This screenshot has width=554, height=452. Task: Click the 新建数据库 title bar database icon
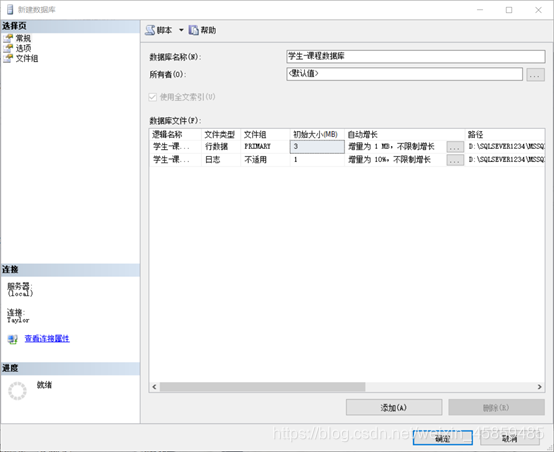coord(10,10)
